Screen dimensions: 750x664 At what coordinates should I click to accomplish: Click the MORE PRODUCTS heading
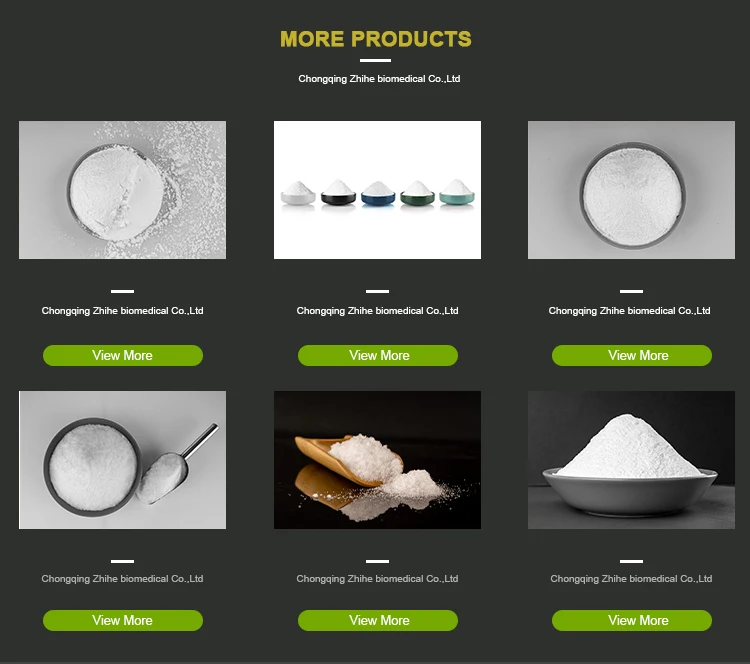click(376, 39)
